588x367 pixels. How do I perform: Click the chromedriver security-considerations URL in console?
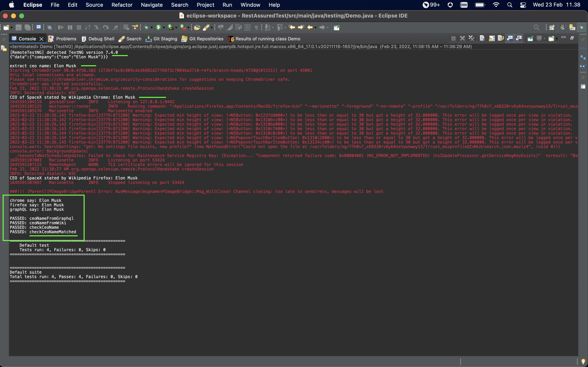point(107,79)
